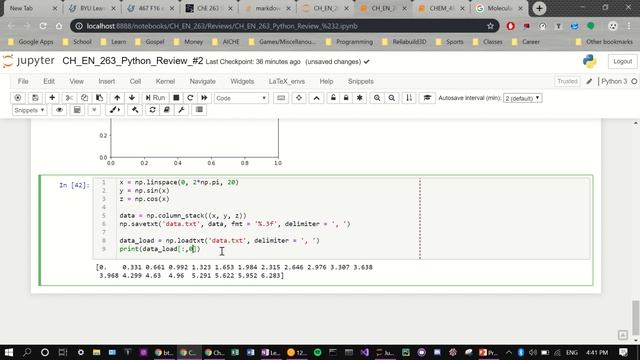Zoom out with the magnifier minus icon
640x360 pixels.
click(x=392, y=98)
